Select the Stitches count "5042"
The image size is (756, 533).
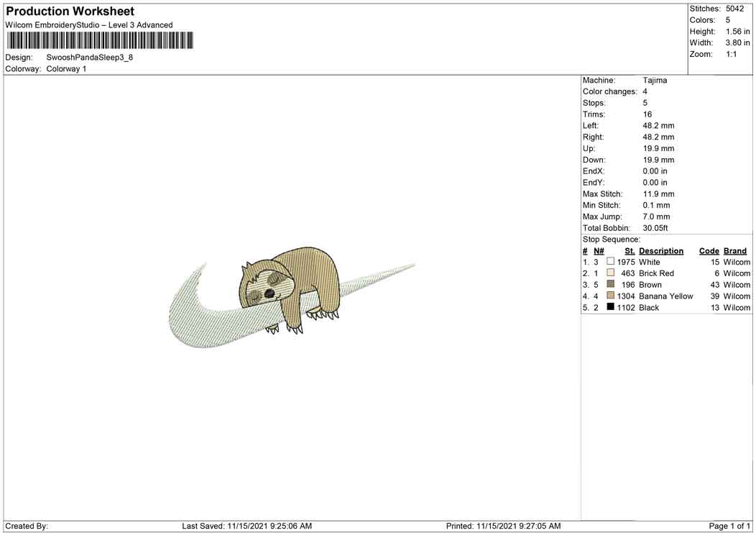(734, 9)
